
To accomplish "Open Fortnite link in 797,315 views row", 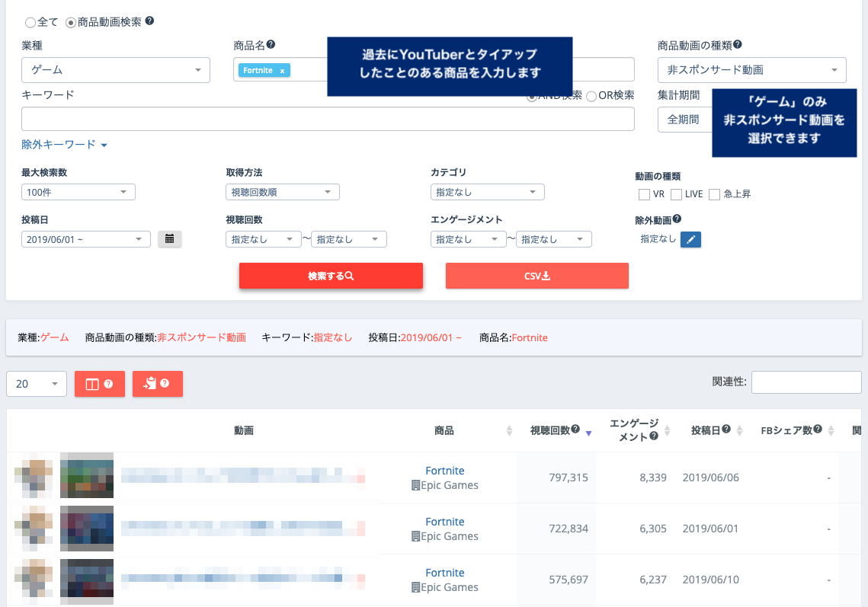I will click(445, 471).
